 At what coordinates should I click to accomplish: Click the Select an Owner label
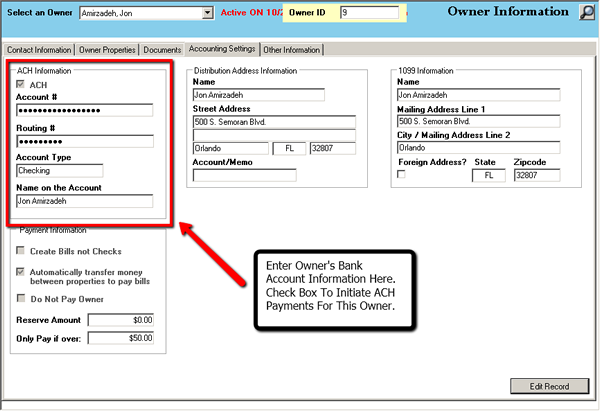pos(40,13)
